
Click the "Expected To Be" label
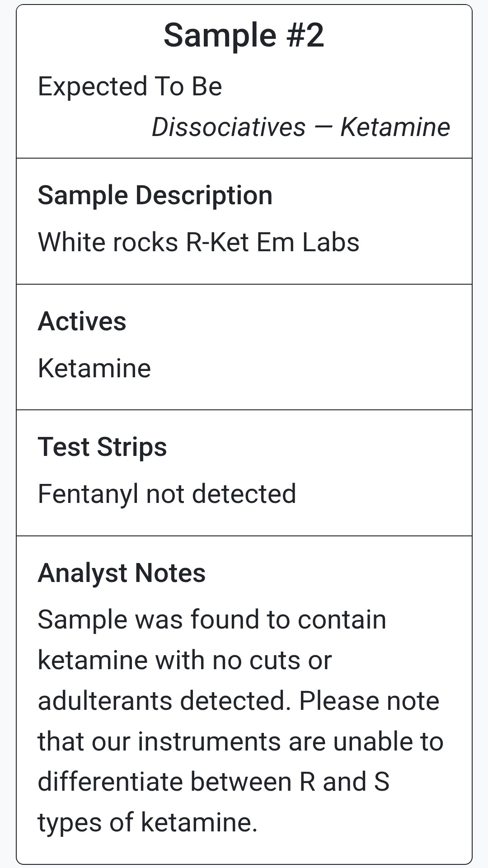pyautogui.click(x=130, y=86)
